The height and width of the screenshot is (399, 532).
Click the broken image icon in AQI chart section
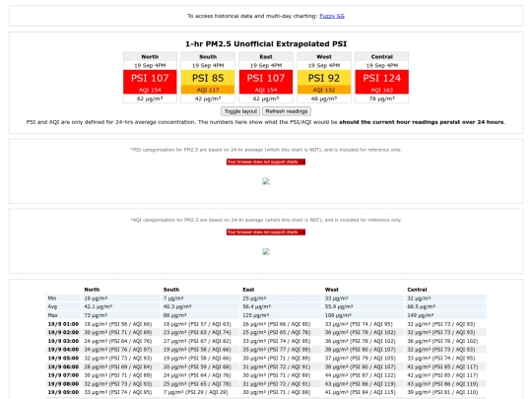pos(266,252)
